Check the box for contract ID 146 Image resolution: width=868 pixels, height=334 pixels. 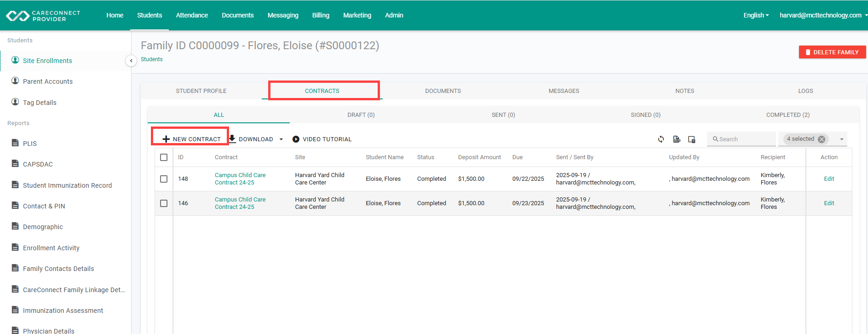(164, 203)
